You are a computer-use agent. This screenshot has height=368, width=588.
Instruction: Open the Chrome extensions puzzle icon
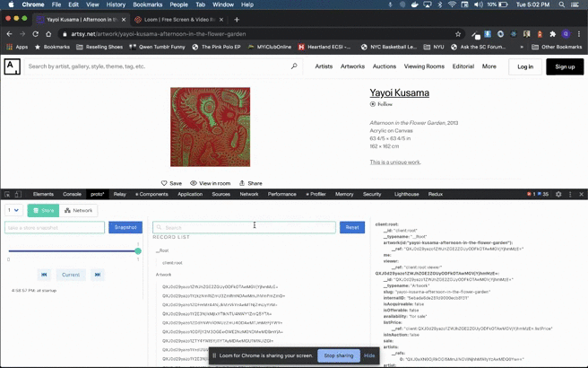(x=552, y=34)
